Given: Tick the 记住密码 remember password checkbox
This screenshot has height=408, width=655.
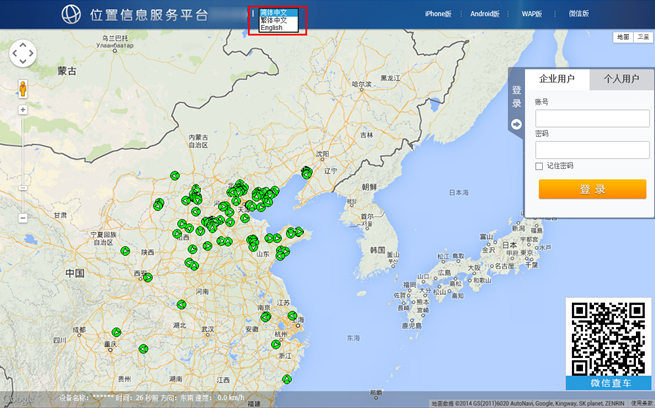Looking at the screenshot, I should pyautogui.click(x=539, y=166).
